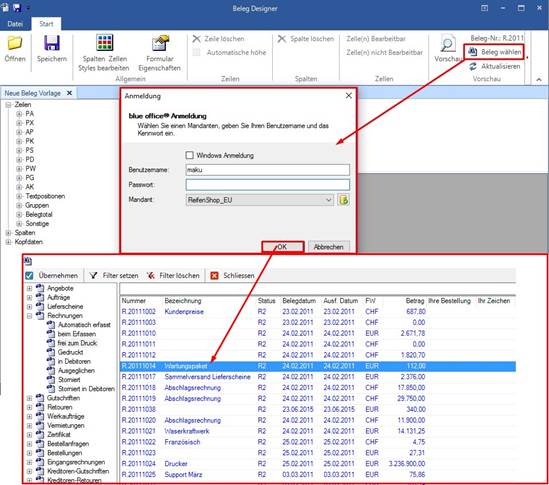Select Sonstige tree item
The width and height of the screenshot is (549, 485).
click(37, 223)
